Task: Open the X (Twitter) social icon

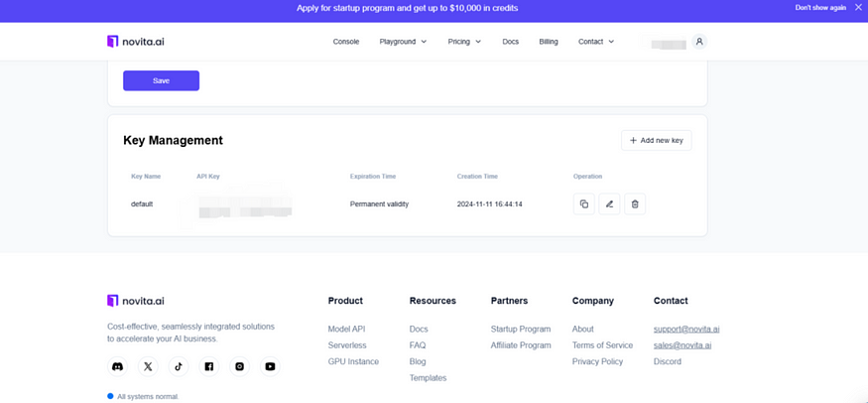Action: (x=148, y=366)
